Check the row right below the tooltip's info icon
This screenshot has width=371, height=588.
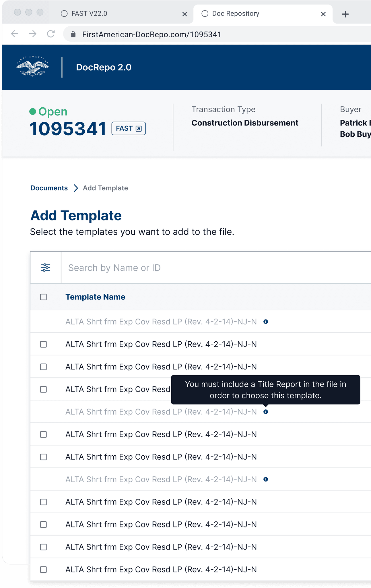point(43,434)
